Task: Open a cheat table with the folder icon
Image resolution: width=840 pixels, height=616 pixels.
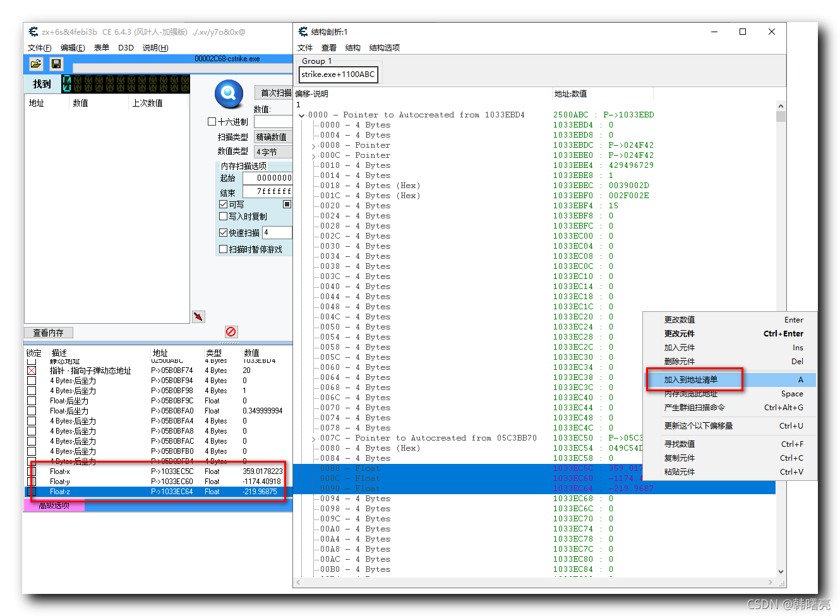Action: 36,64
